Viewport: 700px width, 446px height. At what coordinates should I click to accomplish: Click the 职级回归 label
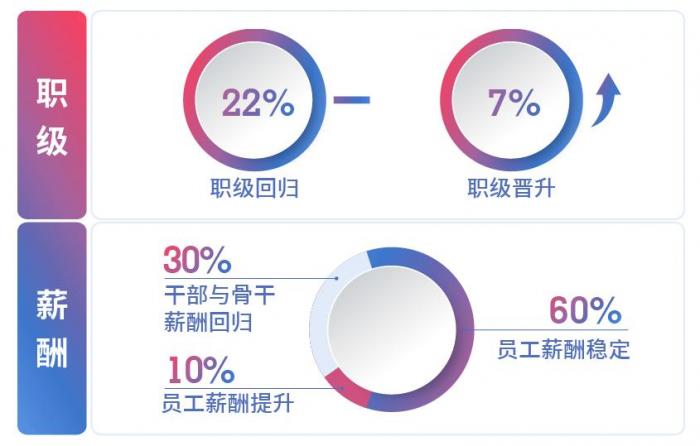click(255, 187)
